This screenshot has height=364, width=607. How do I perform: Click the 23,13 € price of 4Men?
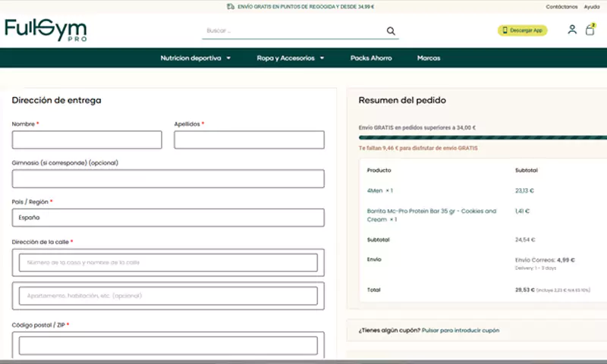(524, 190)
